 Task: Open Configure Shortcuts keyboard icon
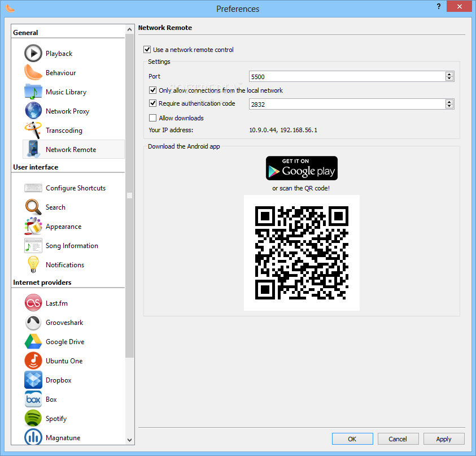point(33,188)
